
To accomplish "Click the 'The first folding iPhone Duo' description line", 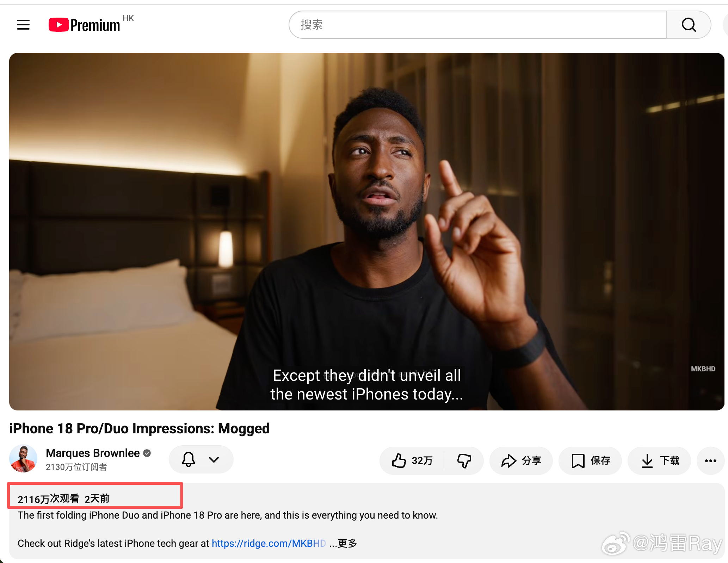I will [228, 515].
